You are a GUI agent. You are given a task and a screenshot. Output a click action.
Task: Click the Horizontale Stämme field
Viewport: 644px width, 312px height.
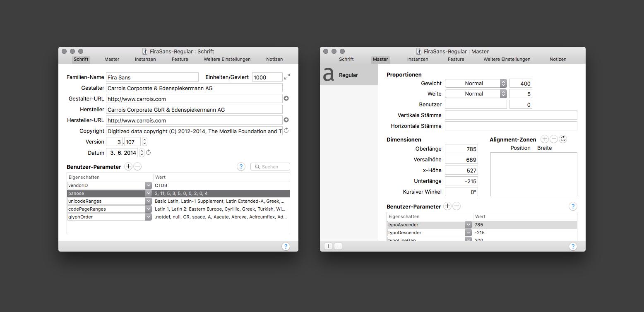511,126
